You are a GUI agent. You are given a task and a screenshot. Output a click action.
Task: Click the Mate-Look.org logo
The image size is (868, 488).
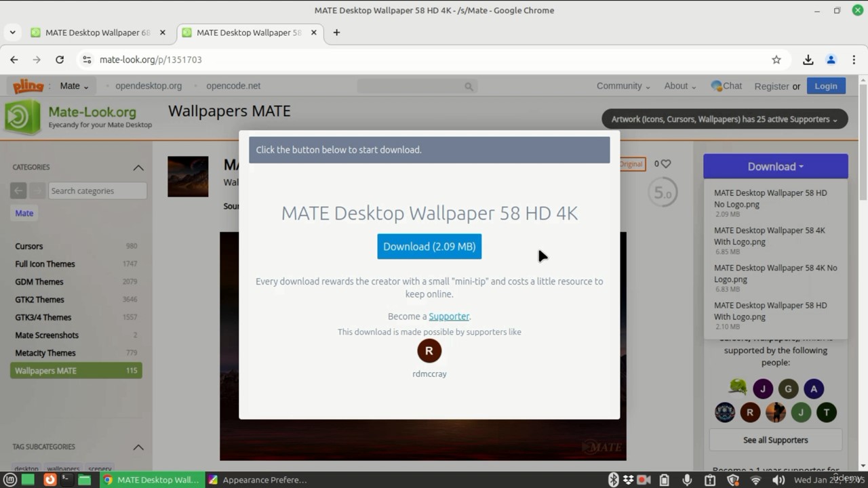click(x=79, y=117)
